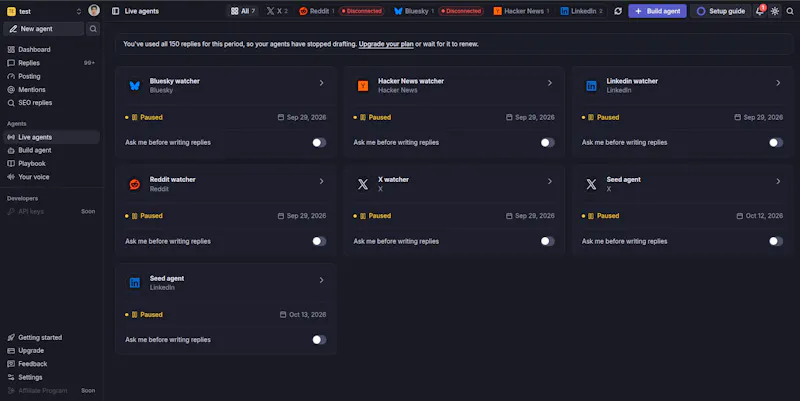This screenshot has width=800, height=401.
Task: Click LinkedIn logo on LinkedIn Seed agent card
Action: coord(135,283)
